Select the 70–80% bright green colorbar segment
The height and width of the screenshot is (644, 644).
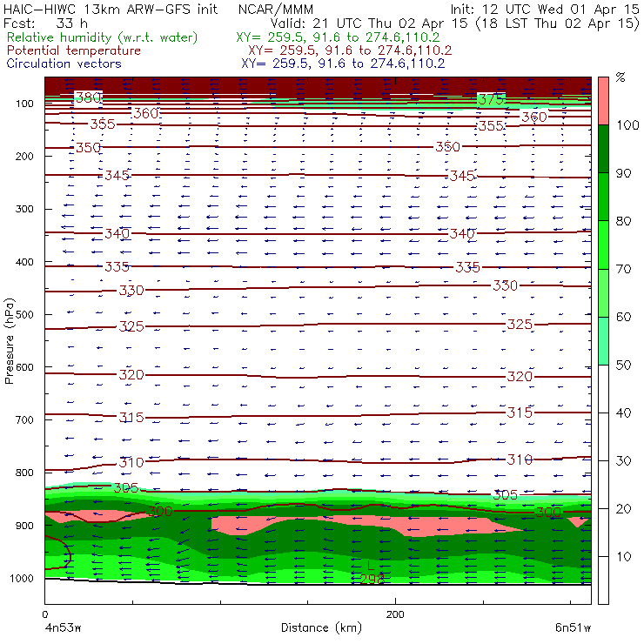coord(603,245)
